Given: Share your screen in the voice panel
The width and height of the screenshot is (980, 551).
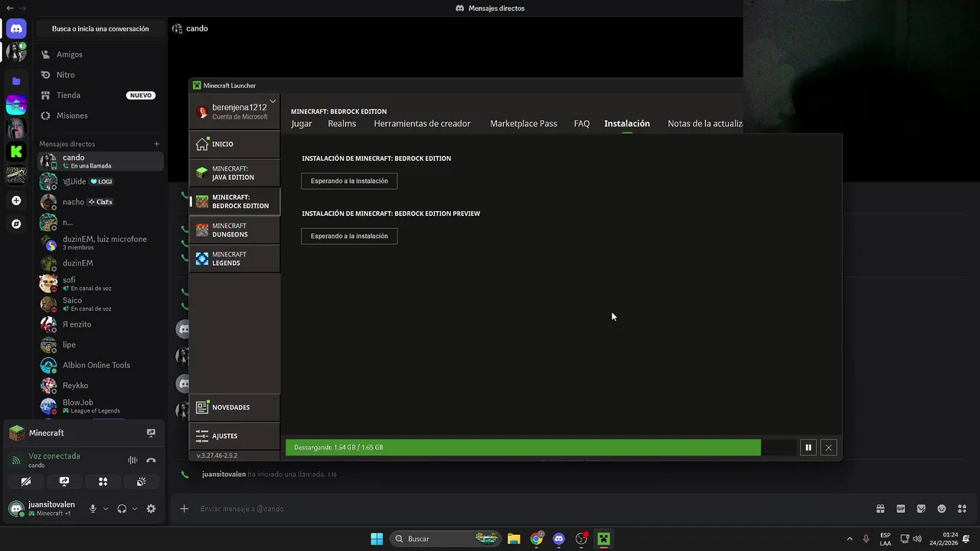Looking at the screenshot, I should pos(64,481).
